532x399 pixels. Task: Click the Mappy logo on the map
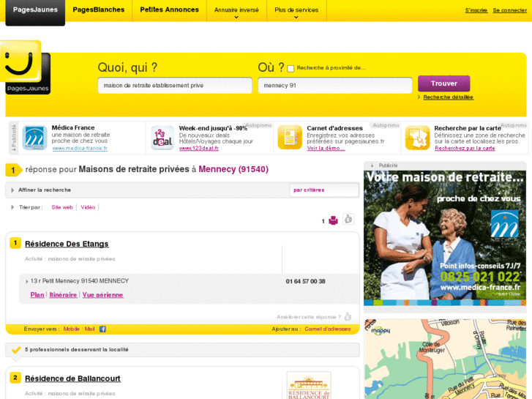(381, 330)
